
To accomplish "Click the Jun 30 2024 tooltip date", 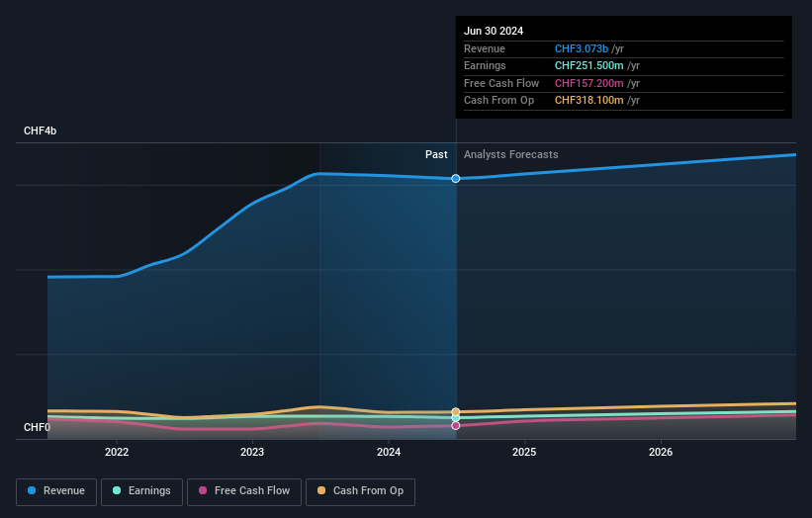I will [494, 31].
